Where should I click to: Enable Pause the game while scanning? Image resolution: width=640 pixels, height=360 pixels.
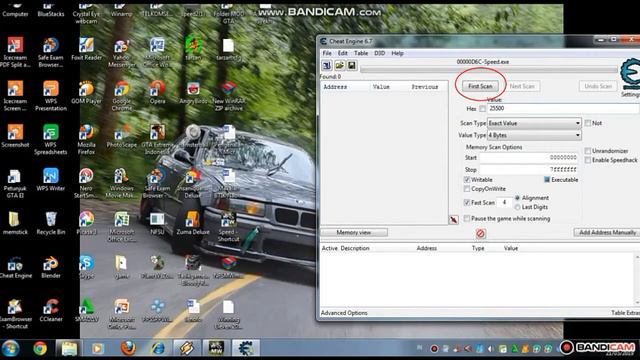(x=467, y=219)
